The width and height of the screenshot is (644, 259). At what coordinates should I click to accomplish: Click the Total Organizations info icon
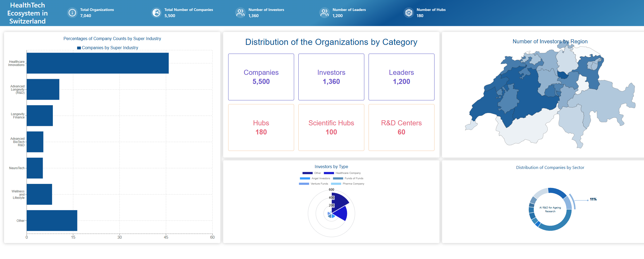[x=72, y=13]
